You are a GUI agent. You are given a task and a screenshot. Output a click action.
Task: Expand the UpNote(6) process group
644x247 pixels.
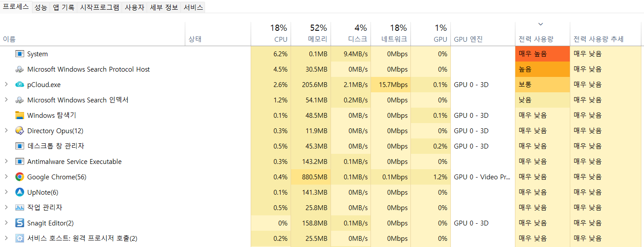6,193
